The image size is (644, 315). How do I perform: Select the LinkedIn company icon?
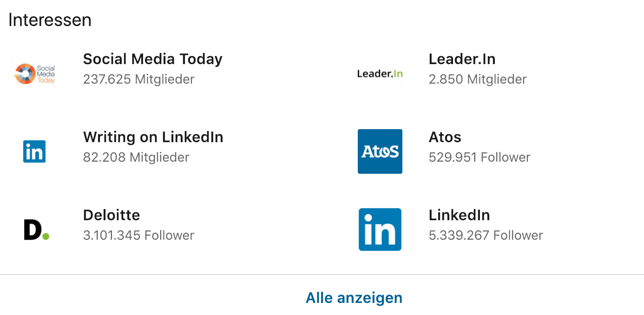(x=380, y=230)
